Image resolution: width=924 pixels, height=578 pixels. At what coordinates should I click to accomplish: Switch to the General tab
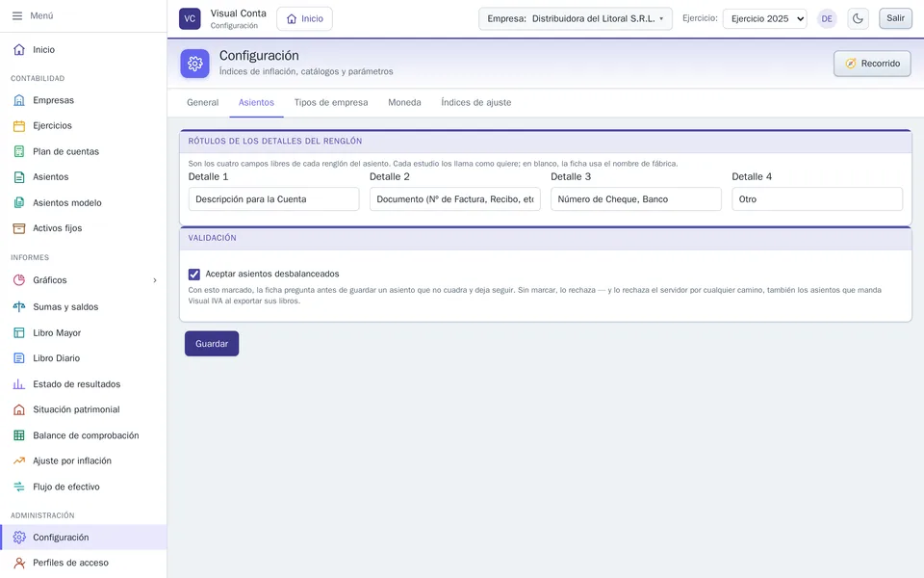203,103
